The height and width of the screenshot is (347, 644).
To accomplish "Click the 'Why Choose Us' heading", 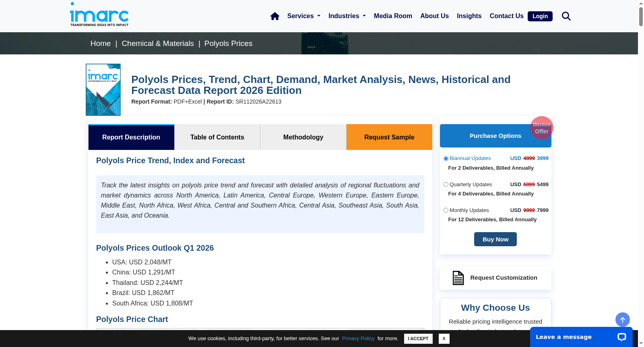I will tap(495, 308).
